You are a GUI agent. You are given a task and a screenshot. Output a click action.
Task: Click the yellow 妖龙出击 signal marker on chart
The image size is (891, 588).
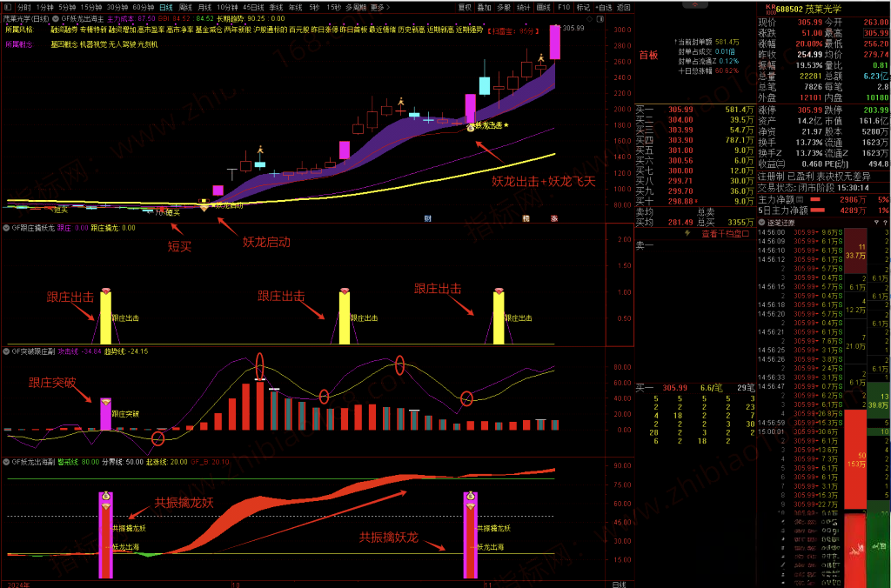click(x=471, y=127)
